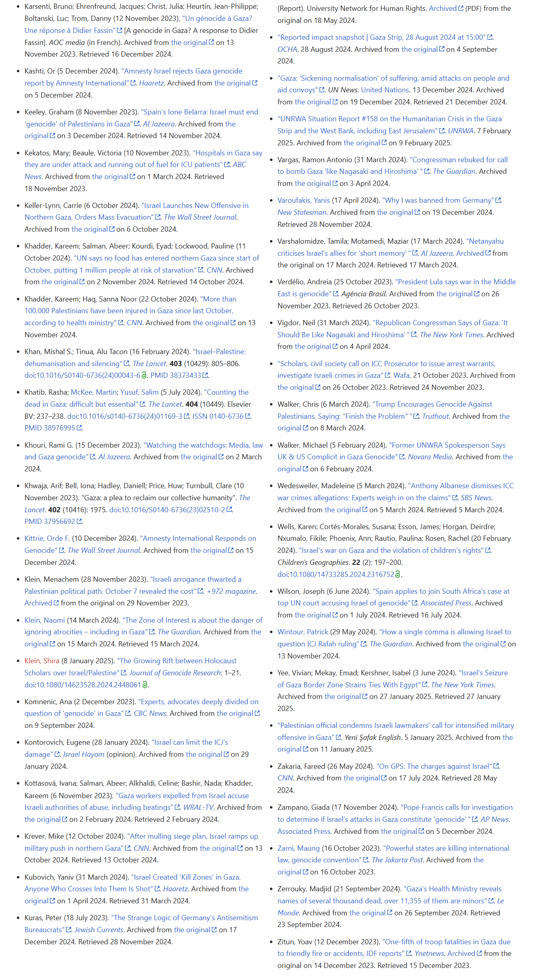Viewport: 534px width, 980px height.
Task: Open the red Klein, Shira author link
Action: tap(42, 661)
